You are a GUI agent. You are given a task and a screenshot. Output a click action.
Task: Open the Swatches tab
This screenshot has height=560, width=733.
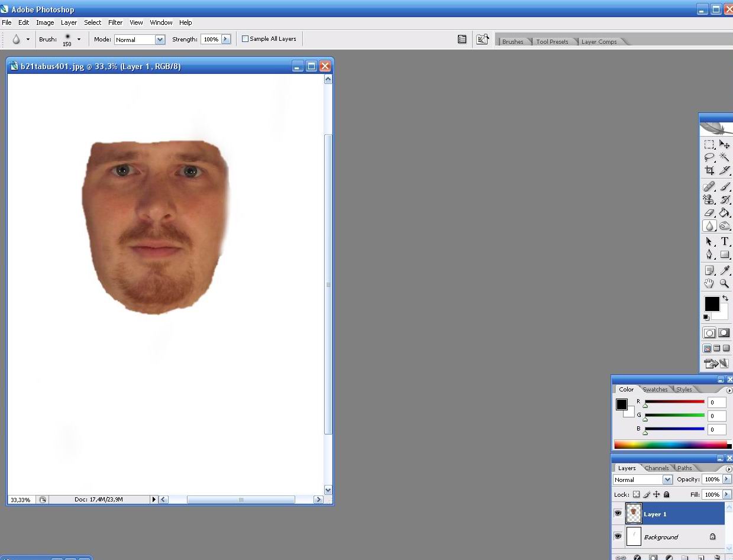point(655,389)
